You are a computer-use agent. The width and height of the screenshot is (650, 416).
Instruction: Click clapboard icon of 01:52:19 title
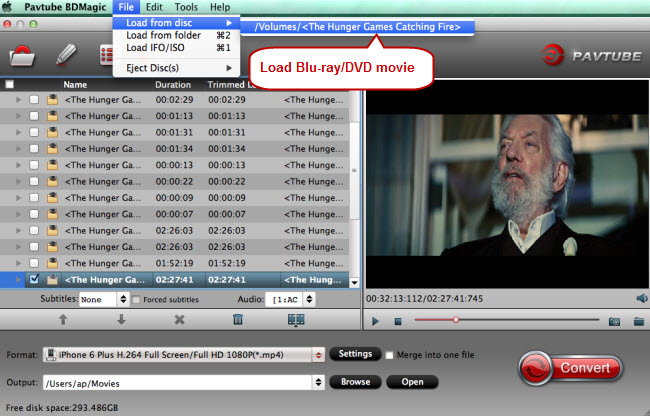pos(52,263)
